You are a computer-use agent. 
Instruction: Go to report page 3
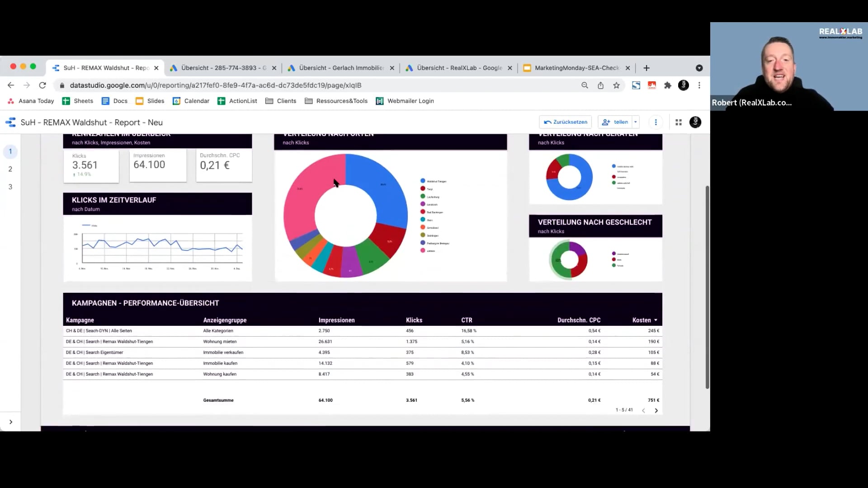10,187
